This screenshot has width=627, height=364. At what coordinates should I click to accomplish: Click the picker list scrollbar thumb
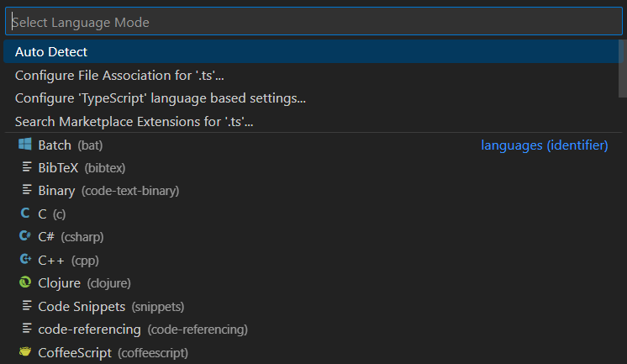coord(622,69)
